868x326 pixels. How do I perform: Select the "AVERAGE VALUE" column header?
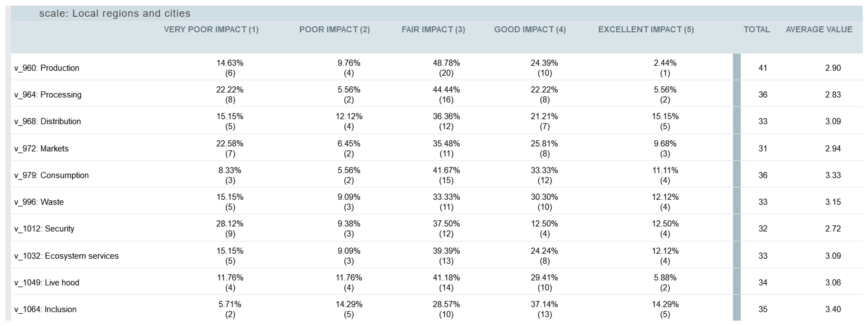[x=819, y=30]
